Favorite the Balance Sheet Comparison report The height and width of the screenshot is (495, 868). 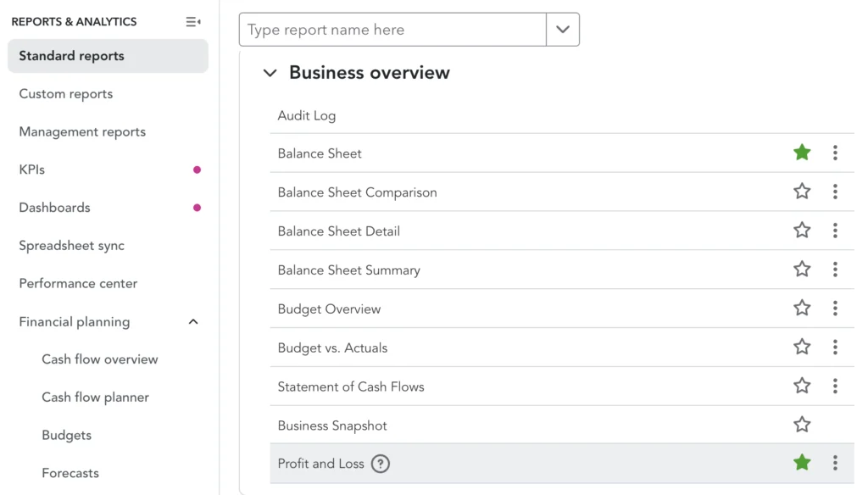tap(802, 191)
